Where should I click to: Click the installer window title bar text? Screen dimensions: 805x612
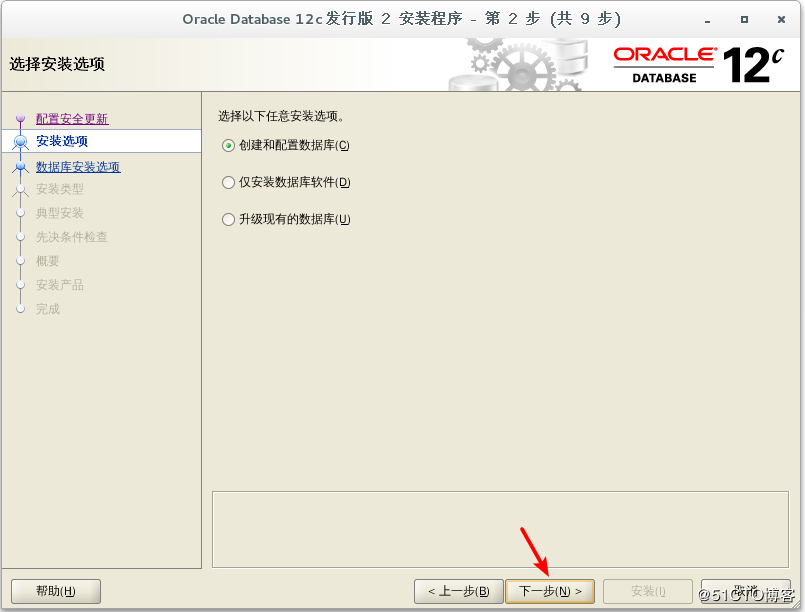(401, 19)
